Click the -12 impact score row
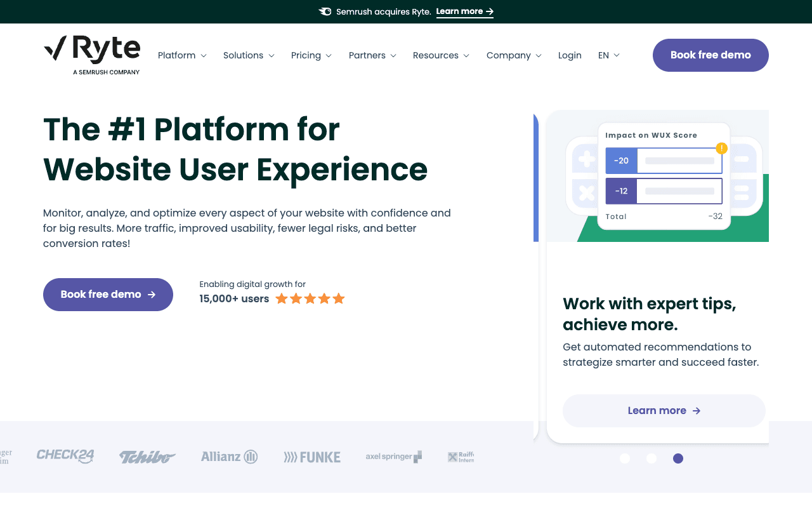The height and width of the screenshot is (508, 812). 664,191
